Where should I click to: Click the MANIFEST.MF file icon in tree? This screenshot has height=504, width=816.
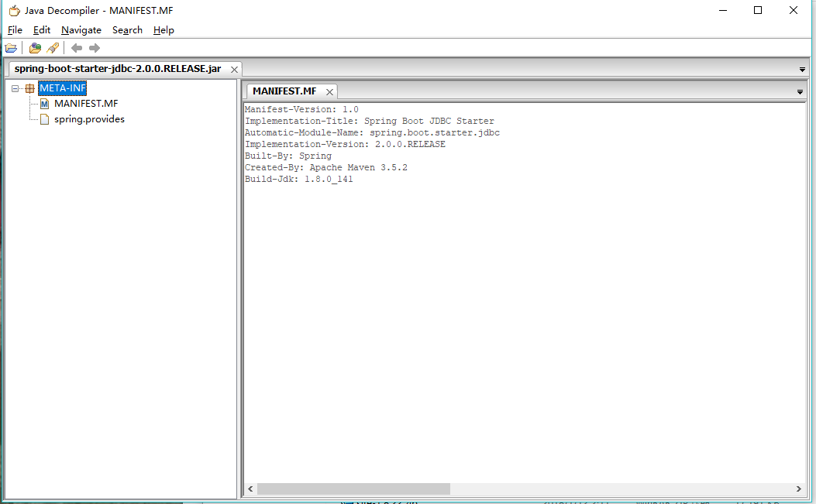point(45,104)
